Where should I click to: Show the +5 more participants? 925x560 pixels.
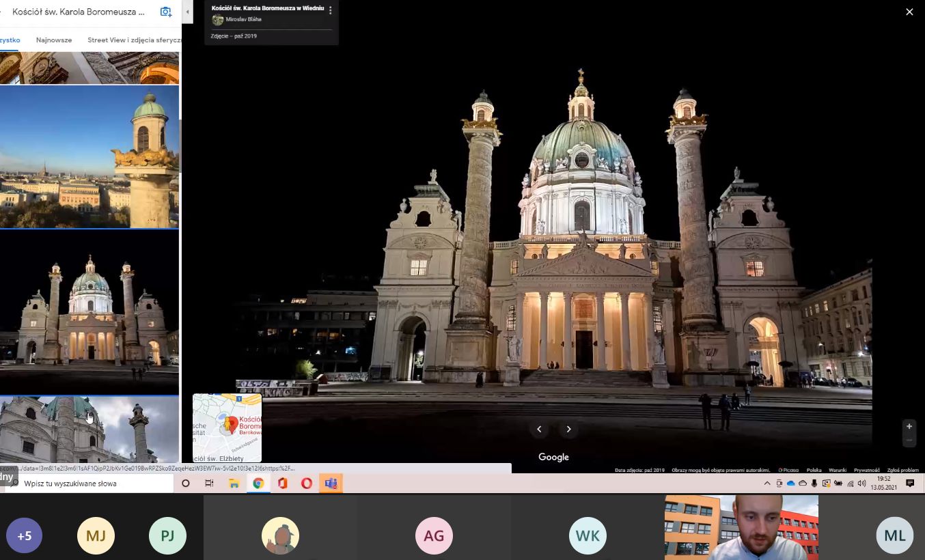coord(25,535)
